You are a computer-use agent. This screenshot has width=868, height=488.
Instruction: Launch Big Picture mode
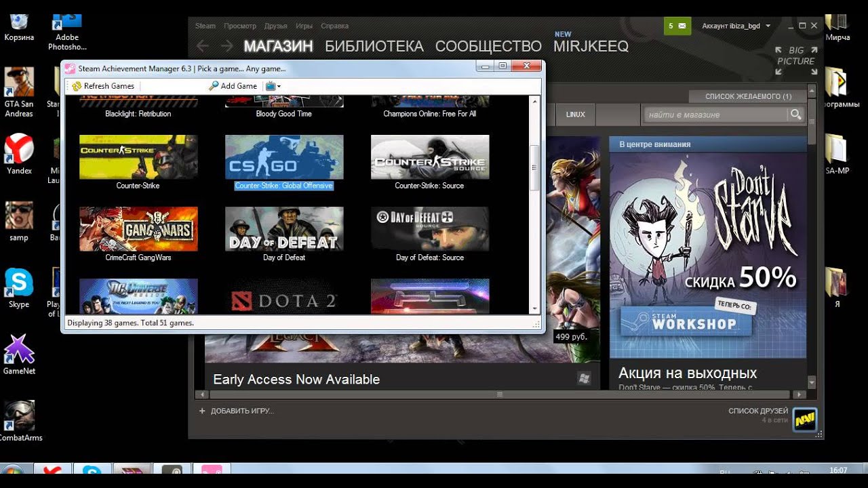(x=797, y=60)
